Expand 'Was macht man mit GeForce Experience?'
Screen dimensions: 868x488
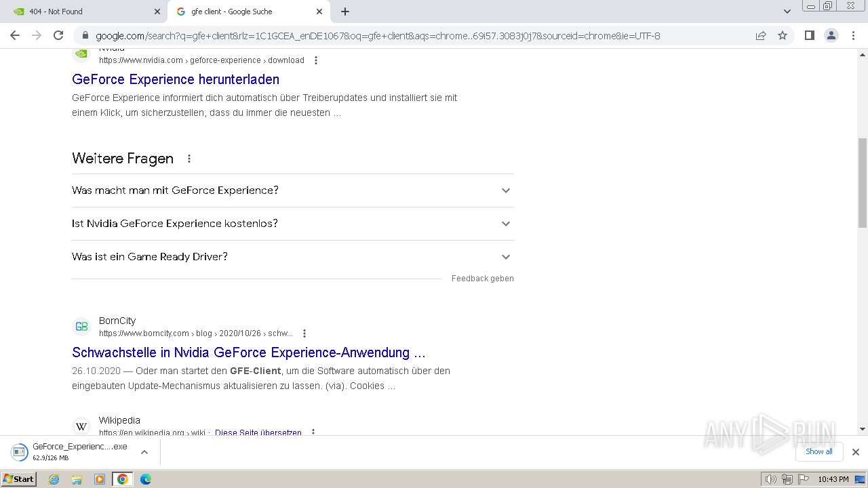[293, 190]
